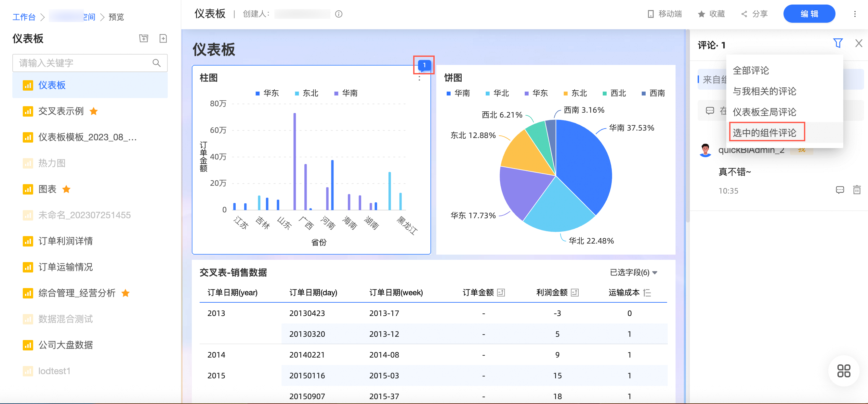Click the table cell 20130423
The image size is (868, 404).
tap(307, 313)
